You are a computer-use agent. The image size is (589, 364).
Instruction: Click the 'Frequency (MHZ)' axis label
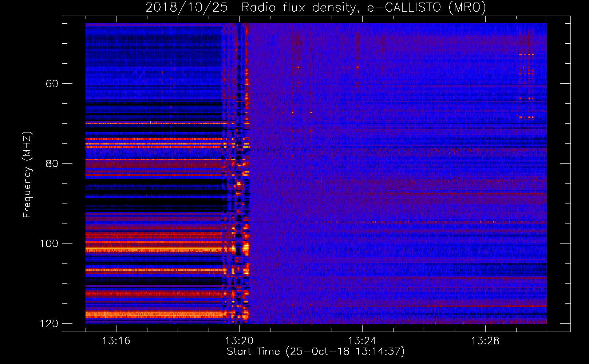tap(27, 175)
